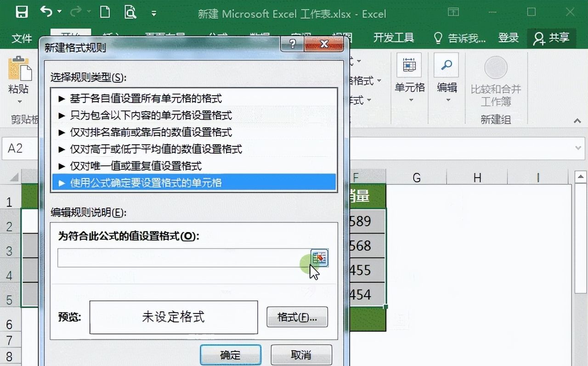Click the Undo icon
Image resolution: width=588 pixels, height=366 pixels.
47,12
